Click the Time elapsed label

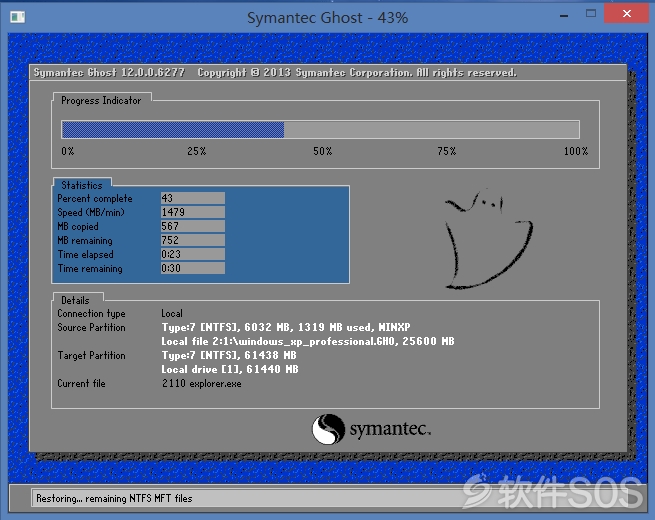pyautogui.click(x=86, y=255)
